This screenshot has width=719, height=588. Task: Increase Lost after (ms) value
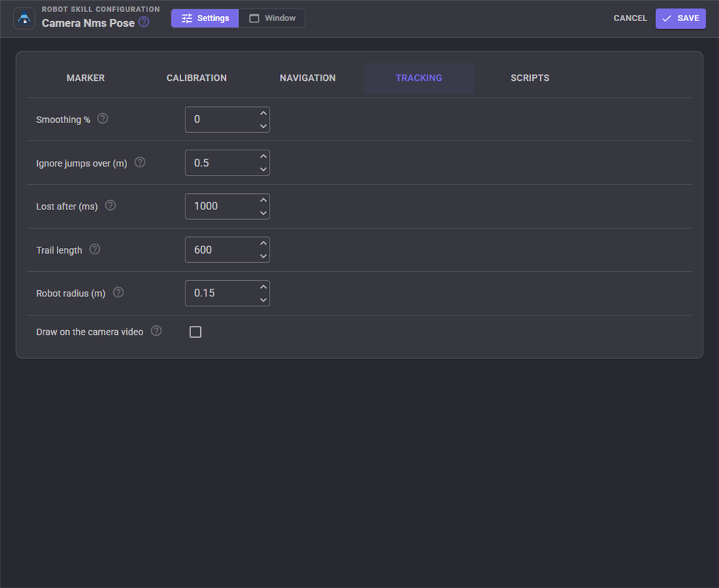click(263, 200)
